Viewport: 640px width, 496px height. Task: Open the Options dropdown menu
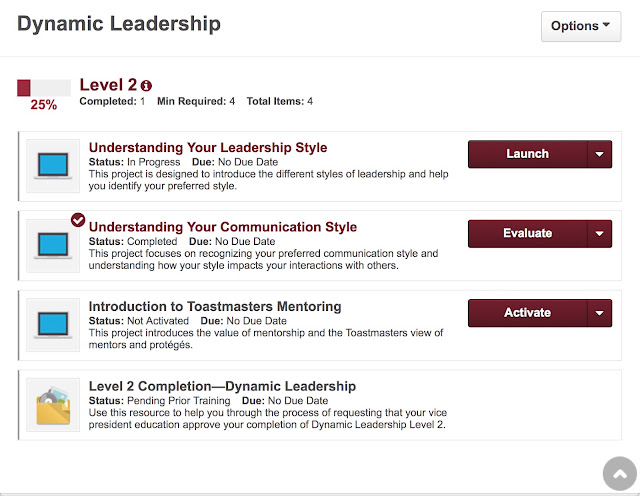tap(581, 26)
